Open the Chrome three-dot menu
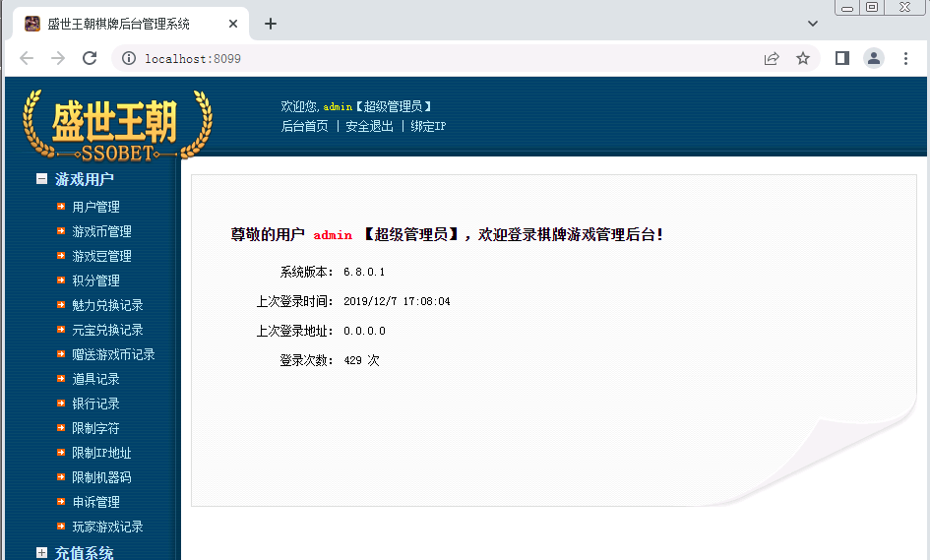Viewport: 930px width, 560px height. (x=906, y=58)
